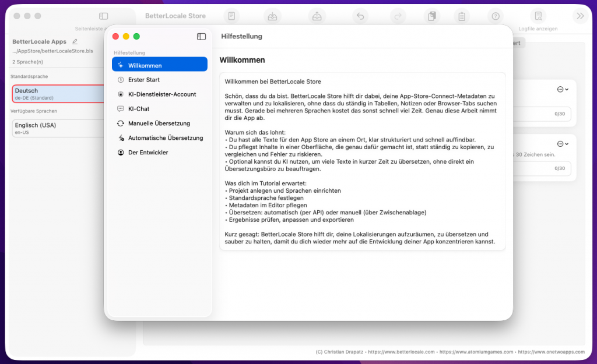Click the undo arrow in toolbar
This screenshot has height=364, width=597.
point(360,16)
